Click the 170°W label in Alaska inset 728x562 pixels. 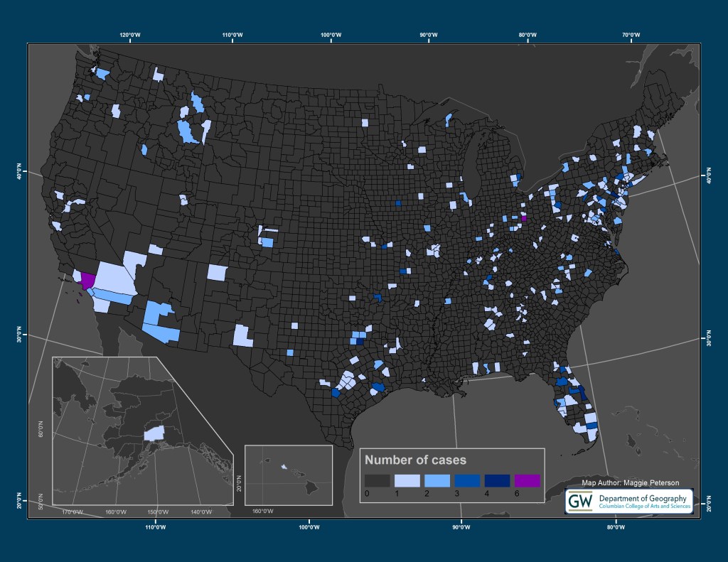72,512
